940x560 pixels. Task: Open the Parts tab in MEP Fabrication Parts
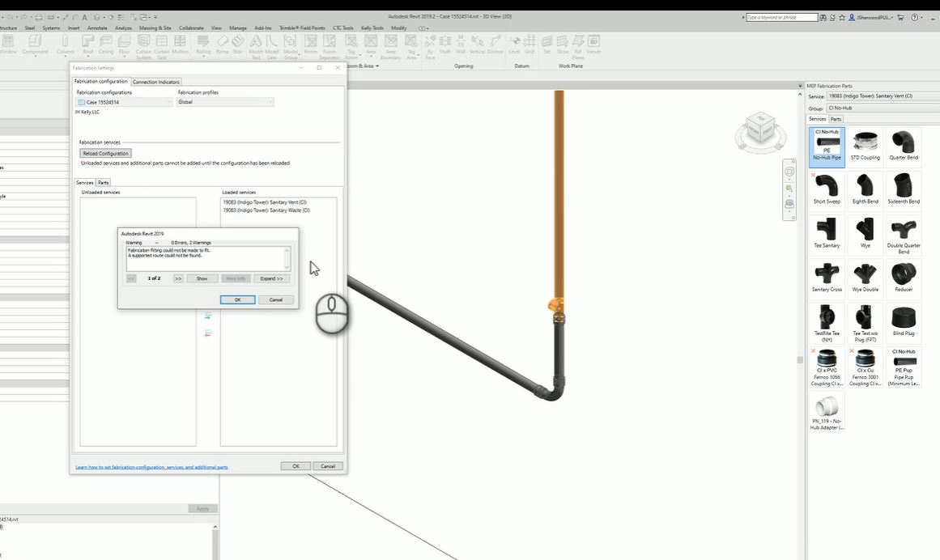click(837, 118)
